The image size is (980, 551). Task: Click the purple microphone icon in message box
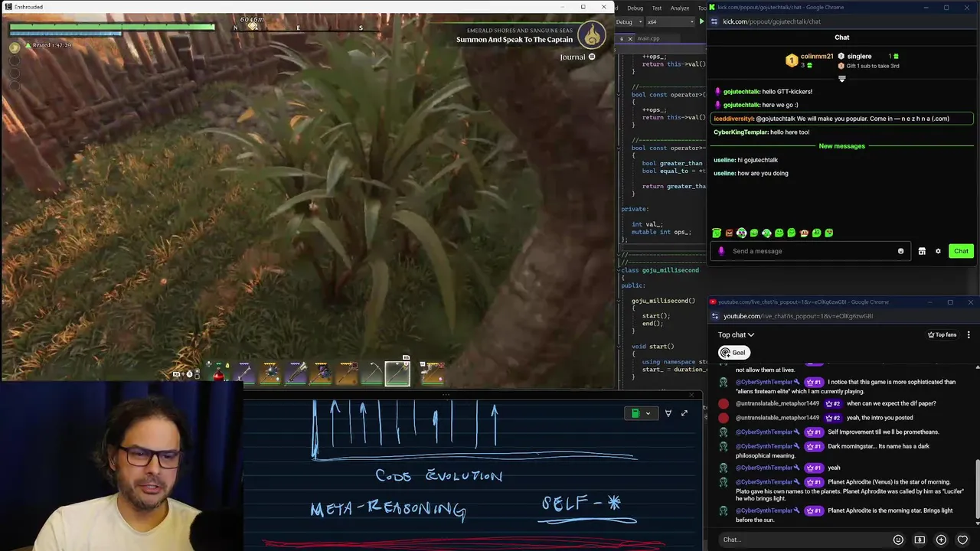[721, 251]
